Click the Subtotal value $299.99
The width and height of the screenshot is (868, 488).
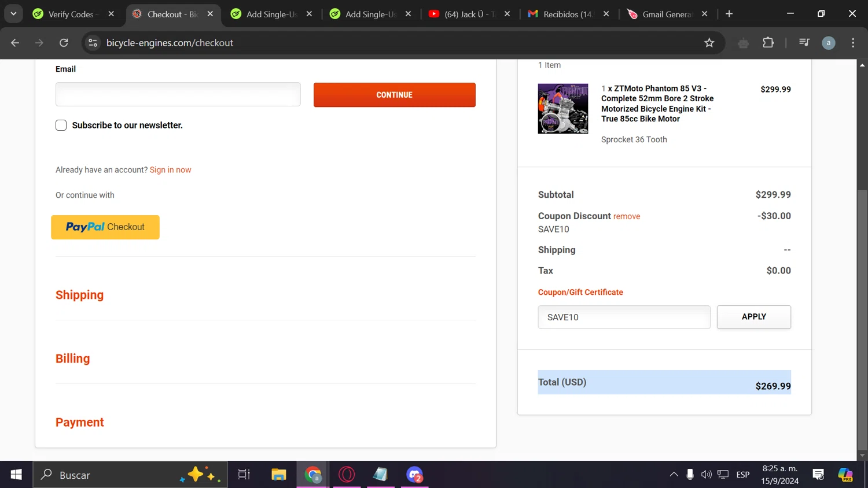coord(773,195)
